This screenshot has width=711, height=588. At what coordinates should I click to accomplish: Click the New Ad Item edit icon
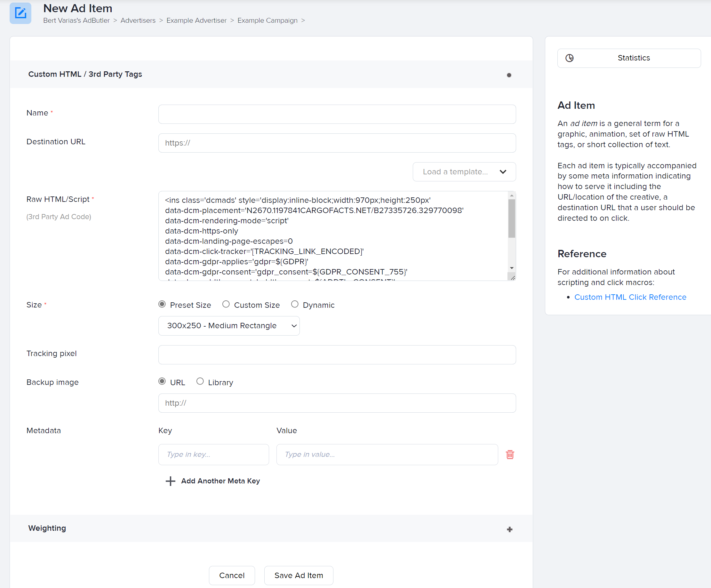pyautogui.click(x=20, y=13)
